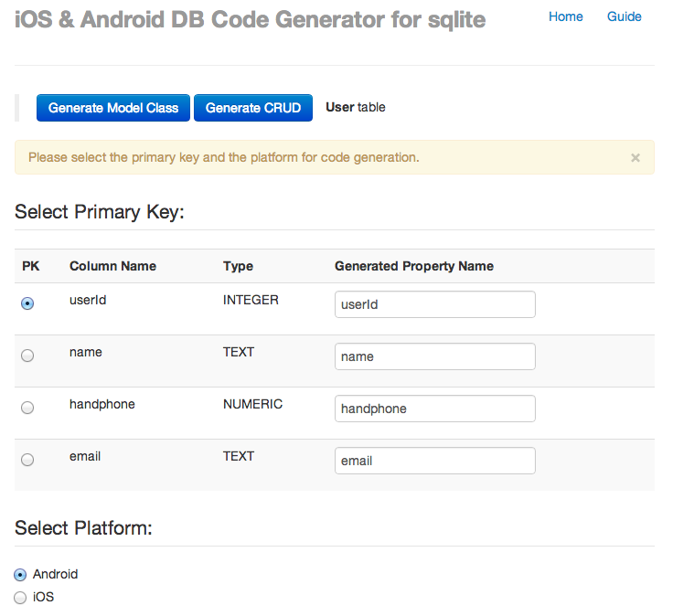Image resolution: width=673 pixels, height=616 pixels.
Task: Open the Home link
Action: (566, 16)
